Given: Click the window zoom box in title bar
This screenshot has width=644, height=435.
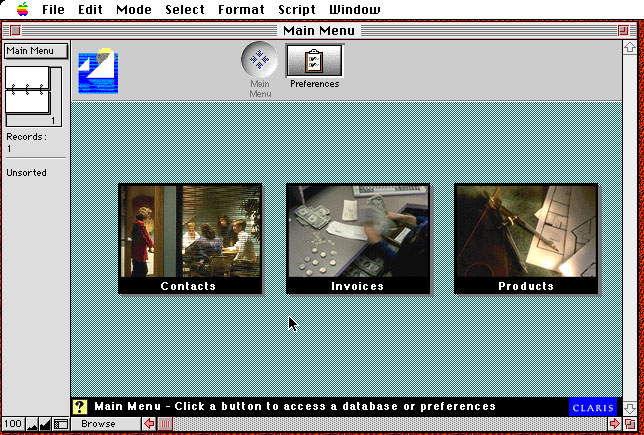Looking at the screenshot, I should 623,30.
